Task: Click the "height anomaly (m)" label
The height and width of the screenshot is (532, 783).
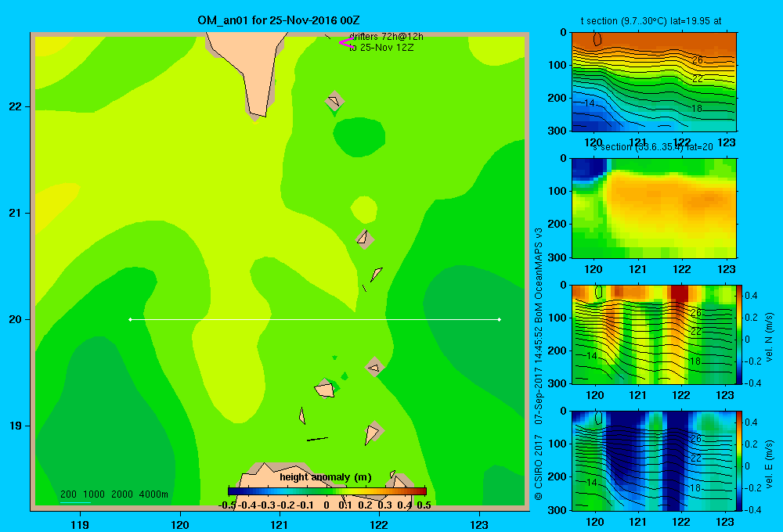Action: (326, 477)
